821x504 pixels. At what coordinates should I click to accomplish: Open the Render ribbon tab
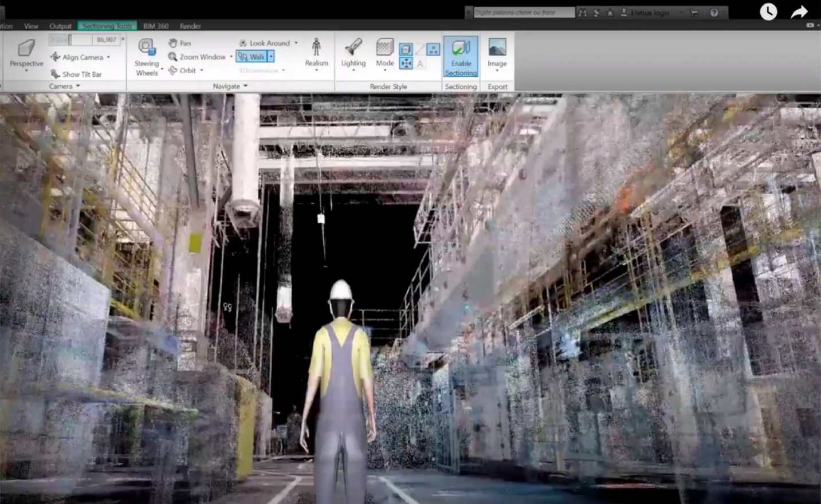[x=190, y=26]
